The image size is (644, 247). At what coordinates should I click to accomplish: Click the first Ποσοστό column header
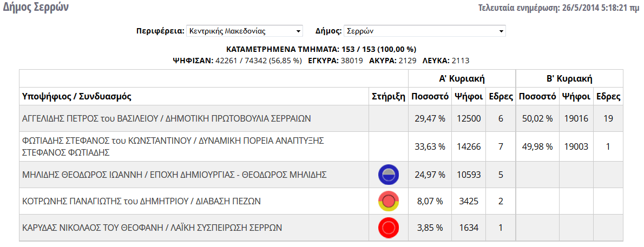tap(430, 97)
